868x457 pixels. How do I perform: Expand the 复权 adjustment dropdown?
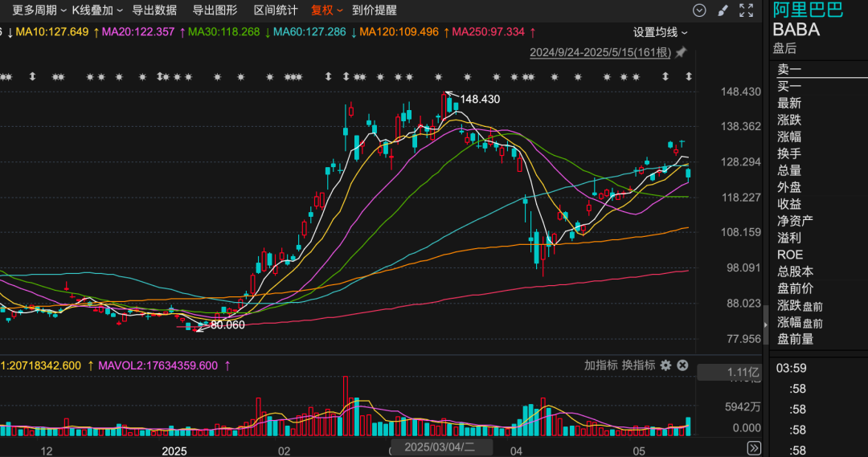pyautogui.click(x=326, y=10)
